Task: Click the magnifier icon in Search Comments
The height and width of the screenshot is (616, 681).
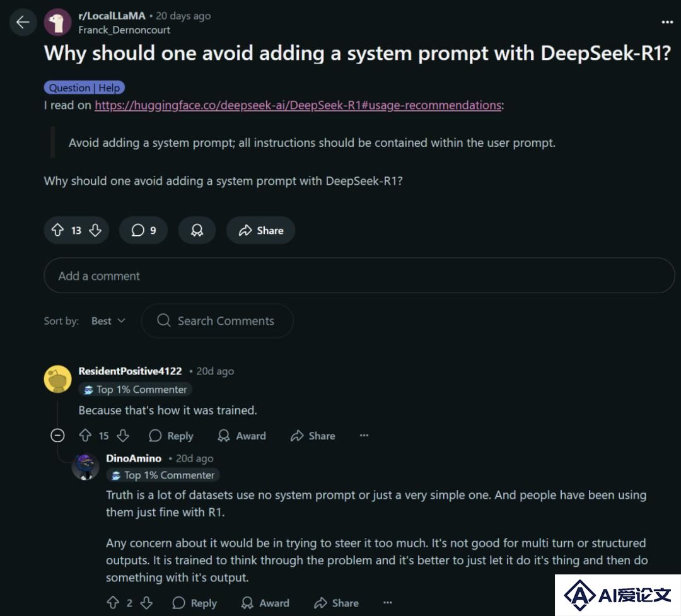Action: click(x=163, y=320)
